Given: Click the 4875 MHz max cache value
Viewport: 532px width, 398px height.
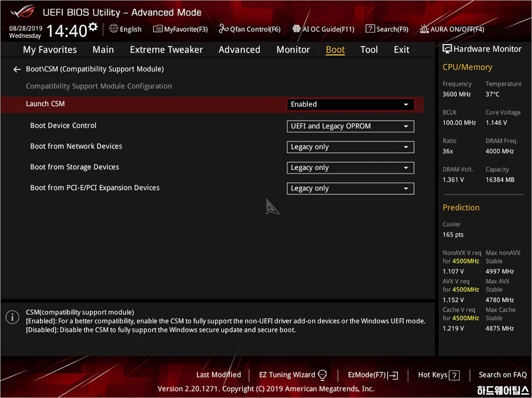Looking at the screenshot, I should [499, 328].
